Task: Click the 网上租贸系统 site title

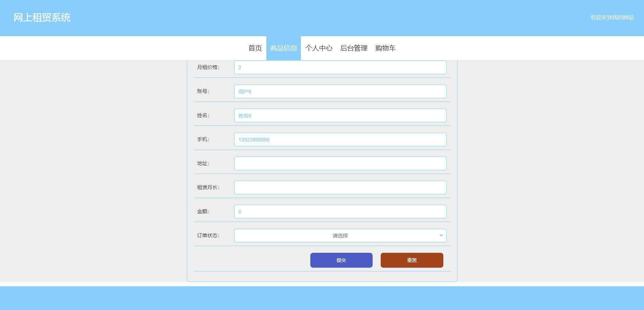Action: coord(42,18)
